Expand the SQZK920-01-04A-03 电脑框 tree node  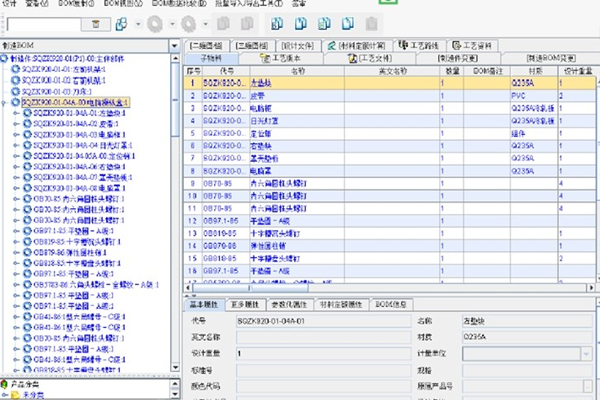(16, 135)
